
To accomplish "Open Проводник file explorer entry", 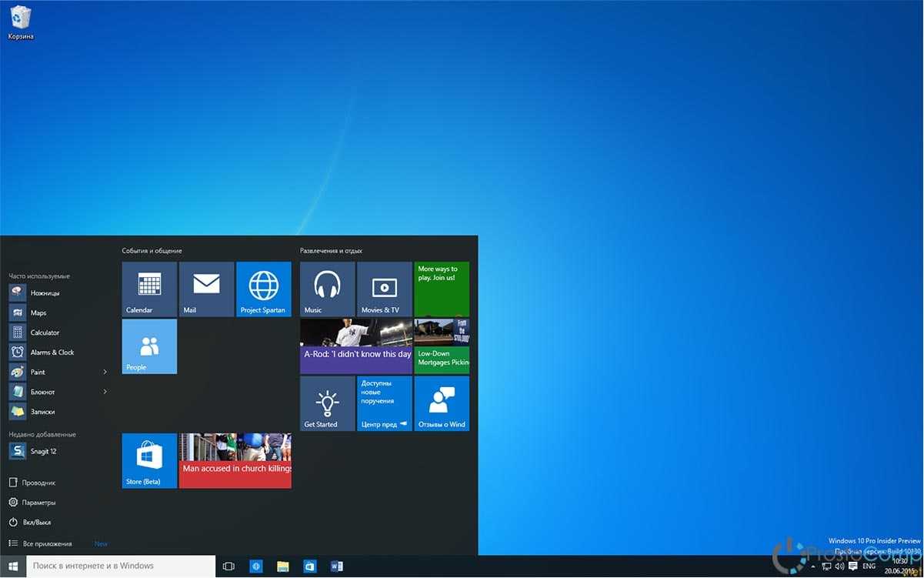I will point(38,483).
